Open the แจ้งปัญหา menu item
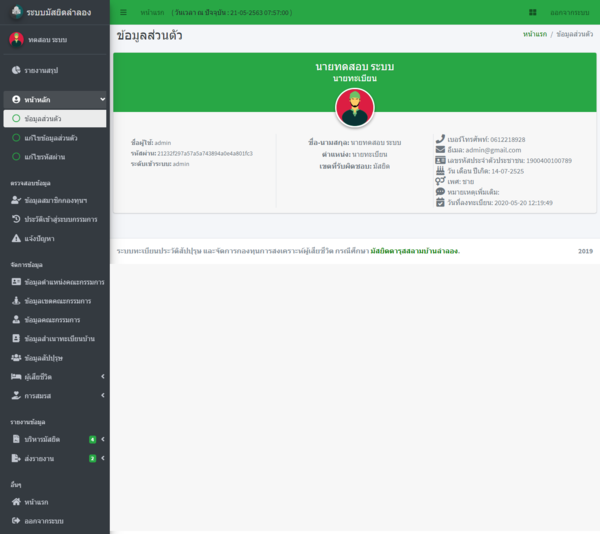Viewport: 600px width, 534px height. (x=55, y=238)
